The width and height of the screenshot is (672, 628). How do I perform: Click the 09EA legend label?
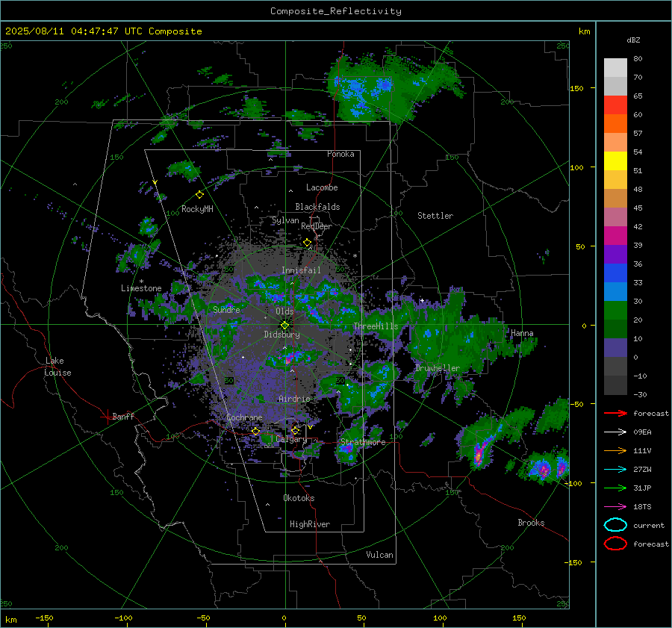[x=642, y=432]
